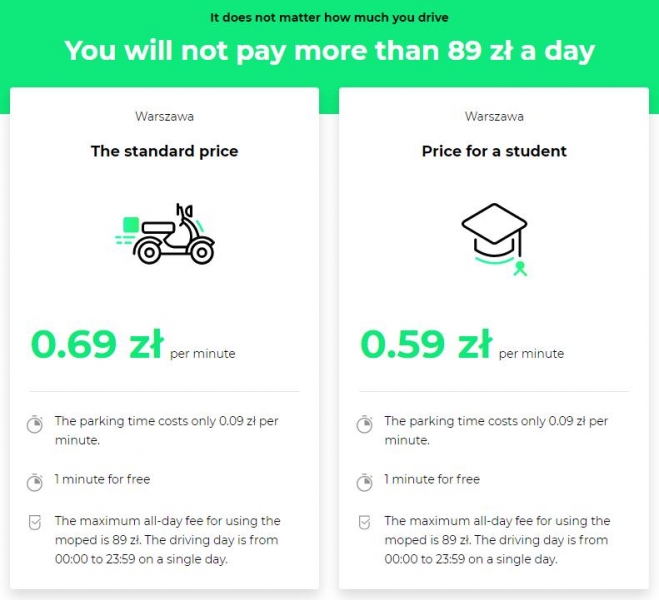Image resolution: width=659 pixels, height=600 pixels.
Task: Click Warszawa label on standard card
Action: click(x=164, y=116)
